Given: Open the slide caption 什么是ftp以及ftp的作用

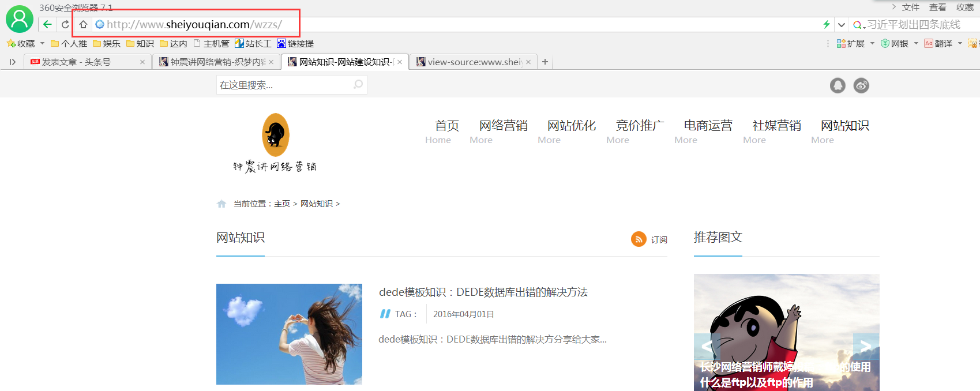Looking at the screenshot, I should point(757,382).
